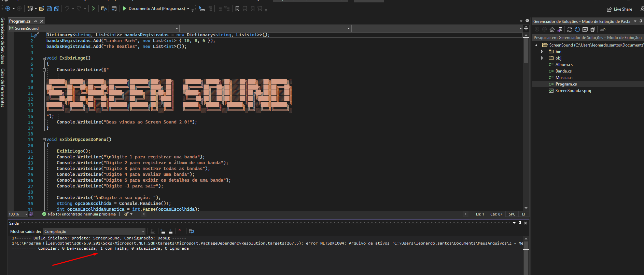Select Banda.cs in Solution Explorer
Viewport: 644px width, 275px height.
point(563,71)
